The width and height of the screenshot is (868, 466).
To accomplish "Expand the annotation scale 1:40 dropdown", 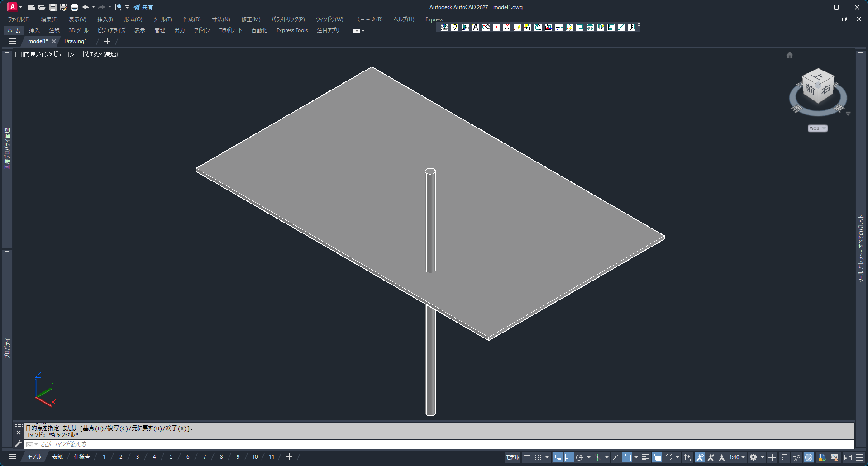I will 737,457.
